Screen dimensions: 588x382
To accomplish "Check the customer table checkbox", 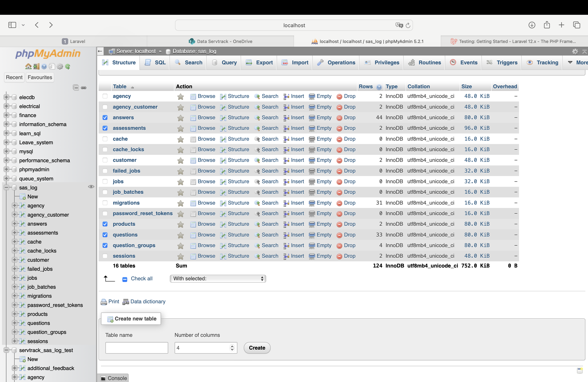I will point(105,160).
